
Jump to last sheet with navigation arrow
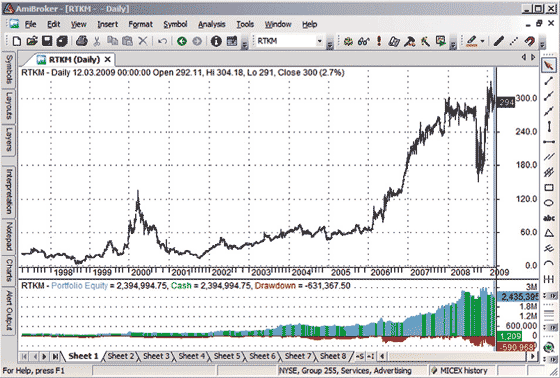[x=55, y=356]
